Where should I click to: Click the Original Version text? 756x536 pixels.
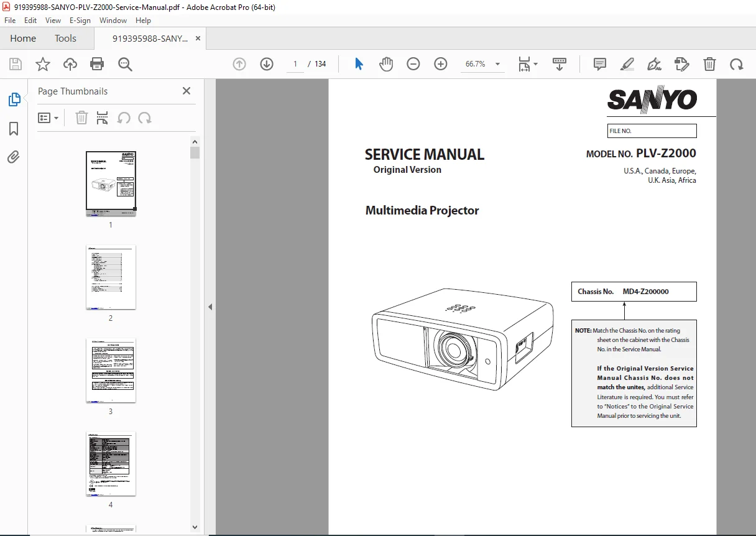coord(407,170)
